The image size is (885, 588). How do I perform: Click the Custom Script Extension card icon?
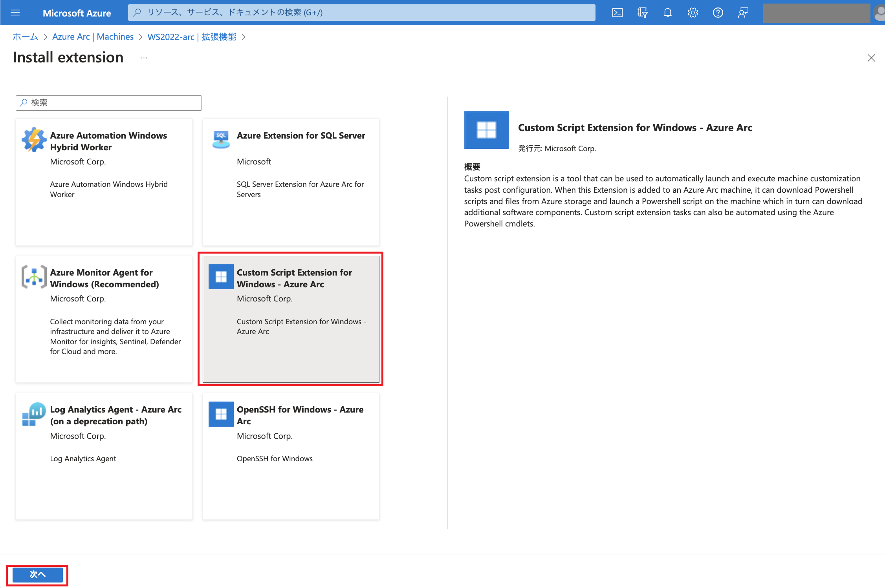[221, 277]
